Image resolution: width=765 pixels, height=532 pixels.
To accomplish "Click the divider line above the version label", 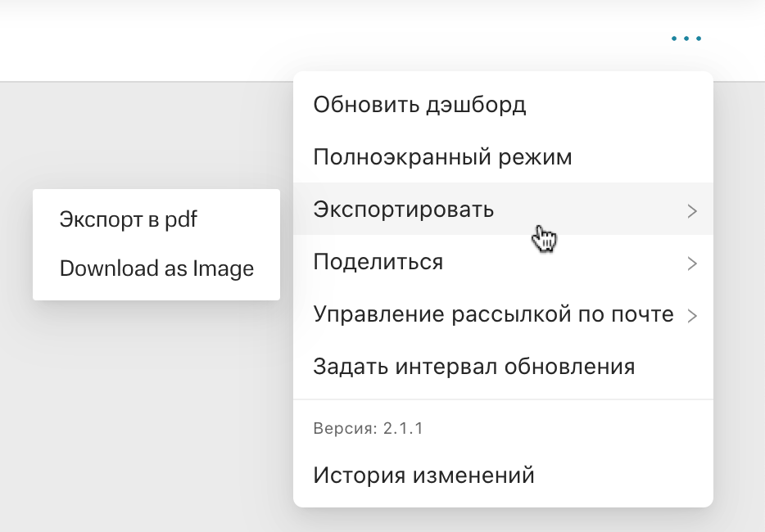I will pos(503,400).
